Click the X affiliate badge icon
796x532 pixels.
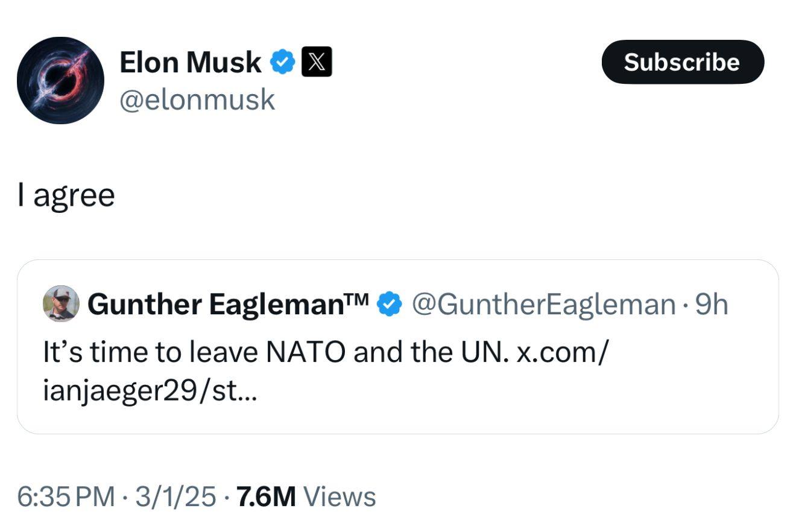point(316,62)
